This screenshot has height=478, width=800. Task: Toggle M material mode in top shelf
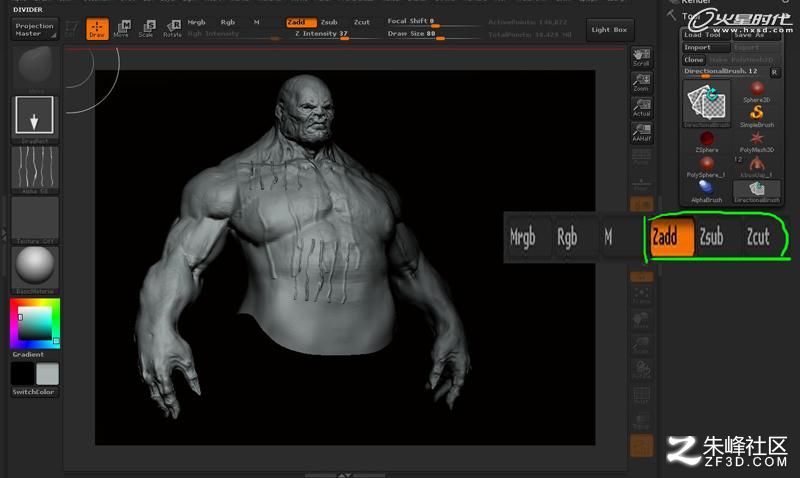tap(257, 22)
